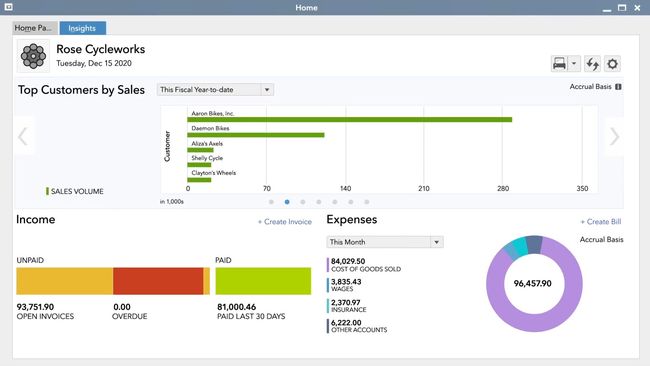This screenshot has width=650, height=366.
Task: Click the Tuesday, Dec 15 2020 date
Action: click(x=94, y=63)
